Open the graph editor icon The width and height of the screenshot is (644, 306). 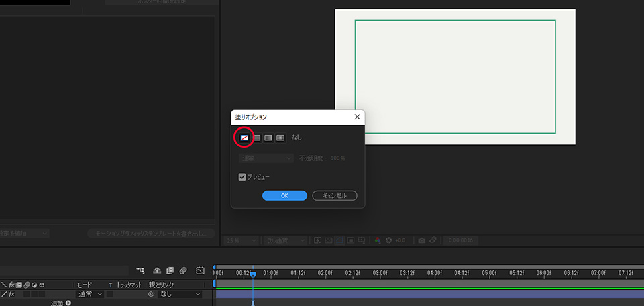tap(200, 270)
